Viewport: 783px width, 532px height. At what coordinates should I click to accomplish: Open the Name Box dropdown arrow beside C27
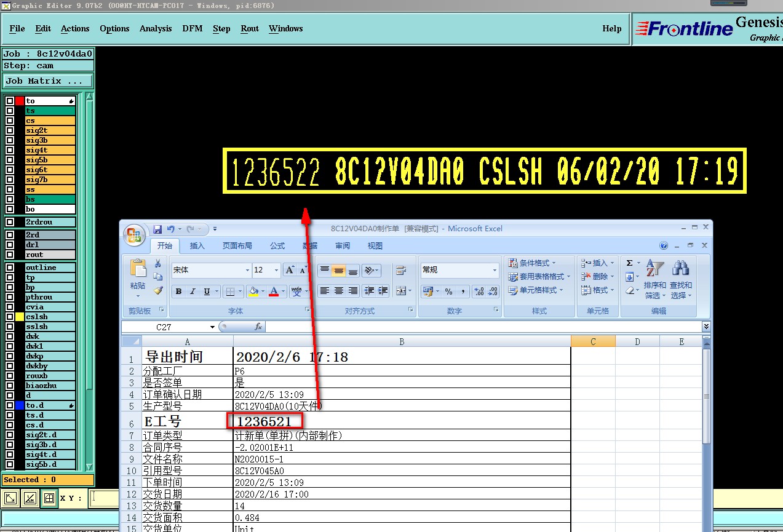coord(212,327)
